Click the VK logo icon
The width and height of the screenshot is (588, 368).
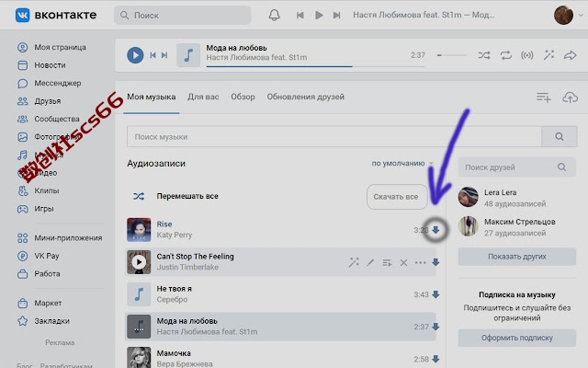coord(22,15)
